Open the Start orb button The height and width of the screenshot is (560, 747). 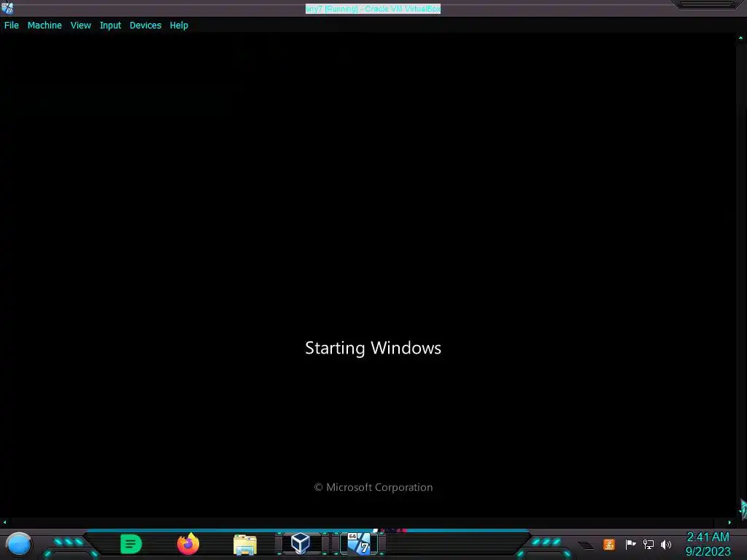pyautogui.click(x=19, y=544)
